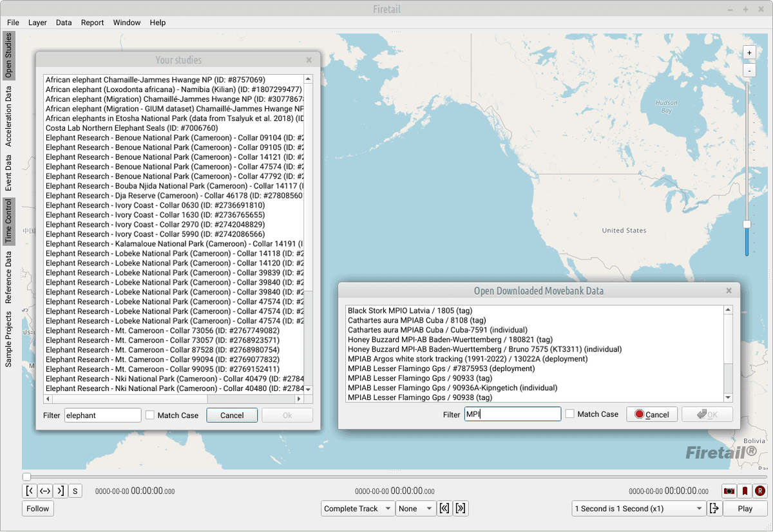Select Honey Buzzard Bruno 7575 individual entry
This screenshot has height=532, width=773.
point(535,349)
